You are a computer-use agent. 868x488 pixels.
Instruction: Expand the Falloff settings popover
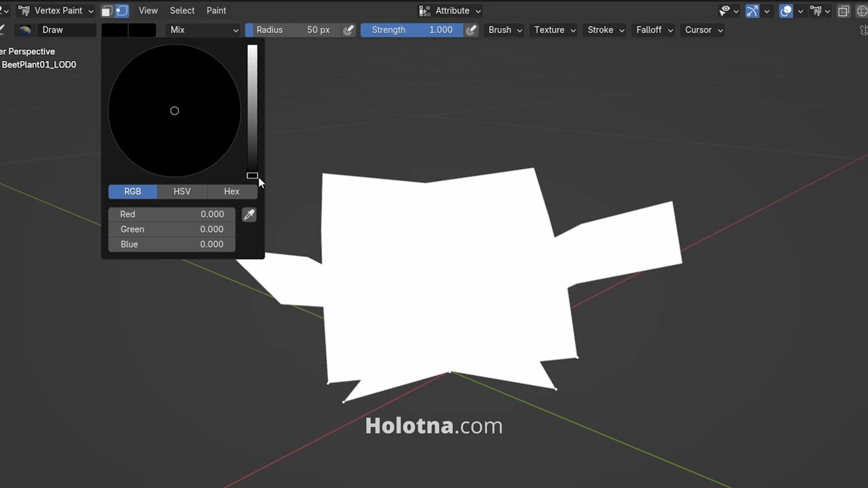654,30
